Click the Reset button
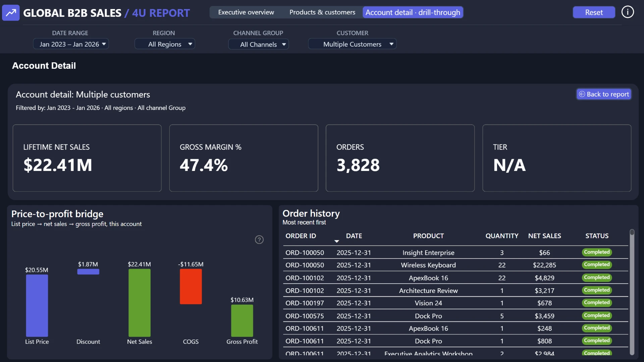Screen dimensions: 644x362 594,12
